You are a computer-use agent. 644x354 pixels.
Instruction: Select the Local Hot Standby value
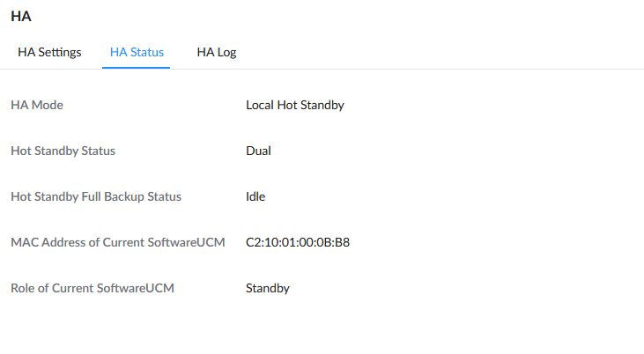coord(295,105)
